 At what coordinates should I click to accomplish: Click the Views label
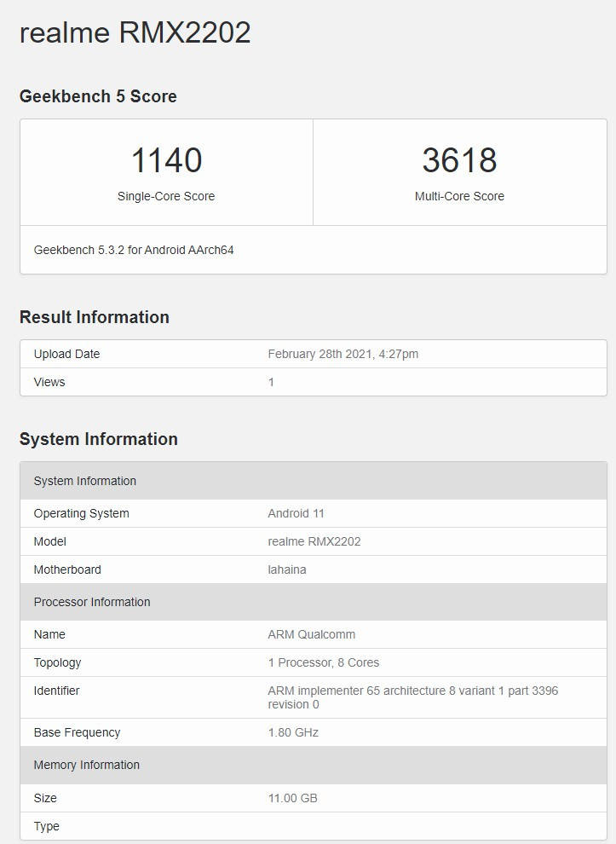tap(49, 382)
